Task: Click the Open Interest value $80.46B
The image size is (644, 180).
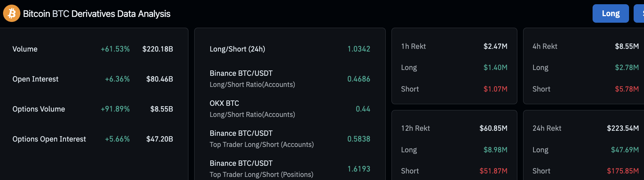Action: 160,79
